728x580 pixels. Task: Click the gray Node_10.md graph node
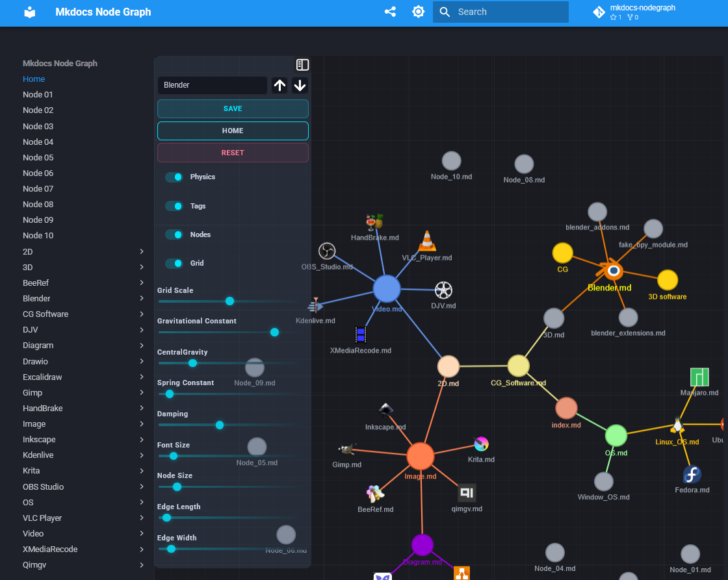[x=451, y=161]
